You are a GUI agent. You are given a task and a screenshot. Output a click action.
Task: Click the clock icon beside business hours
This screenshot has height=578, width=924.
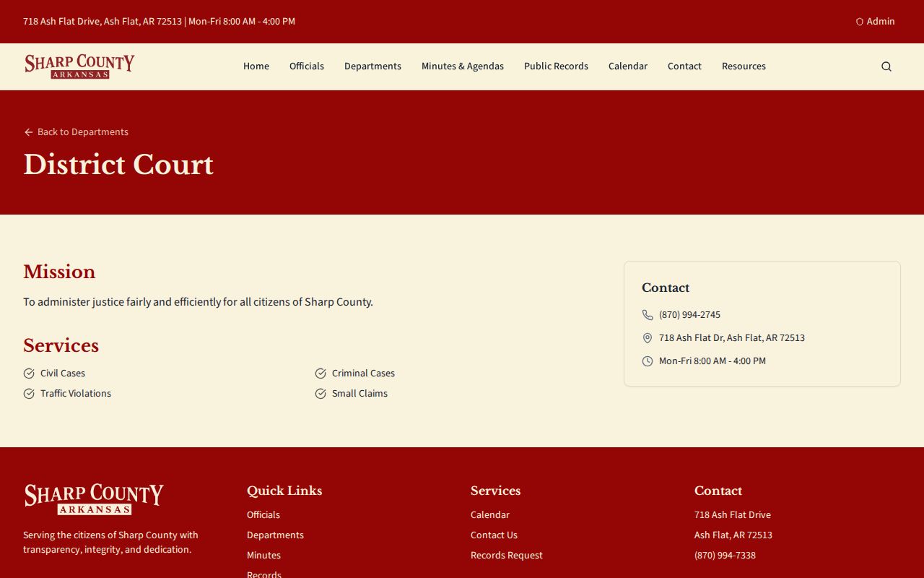(648, 361)
